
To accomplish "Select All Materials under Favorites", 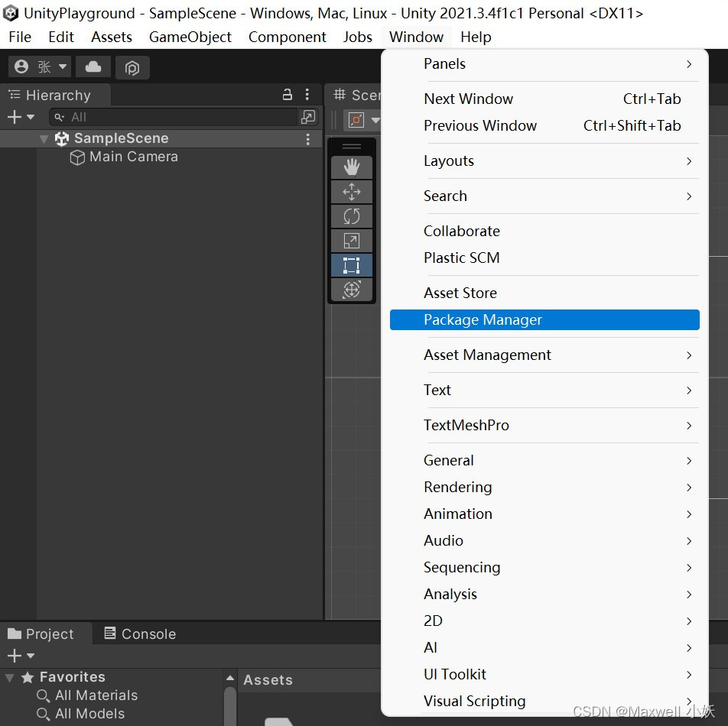I will point(96,695).
